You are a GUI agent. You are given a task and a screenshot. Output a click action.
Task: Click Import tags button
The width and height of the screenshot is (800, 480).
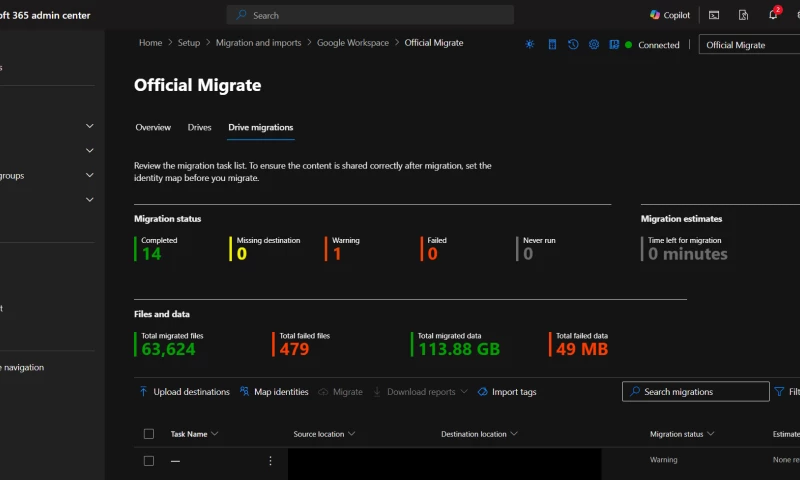pyautogui.click(x=507, y=392)
